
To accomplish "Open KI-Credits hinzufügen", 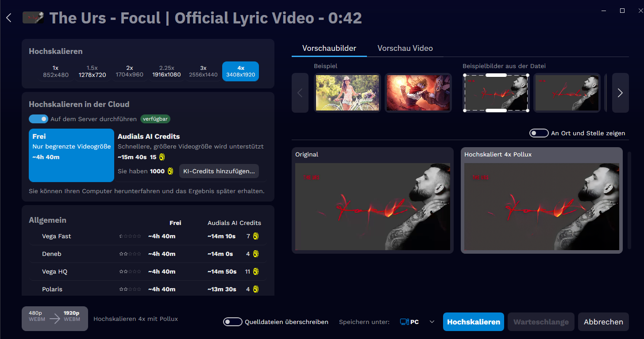I will 219,171.
